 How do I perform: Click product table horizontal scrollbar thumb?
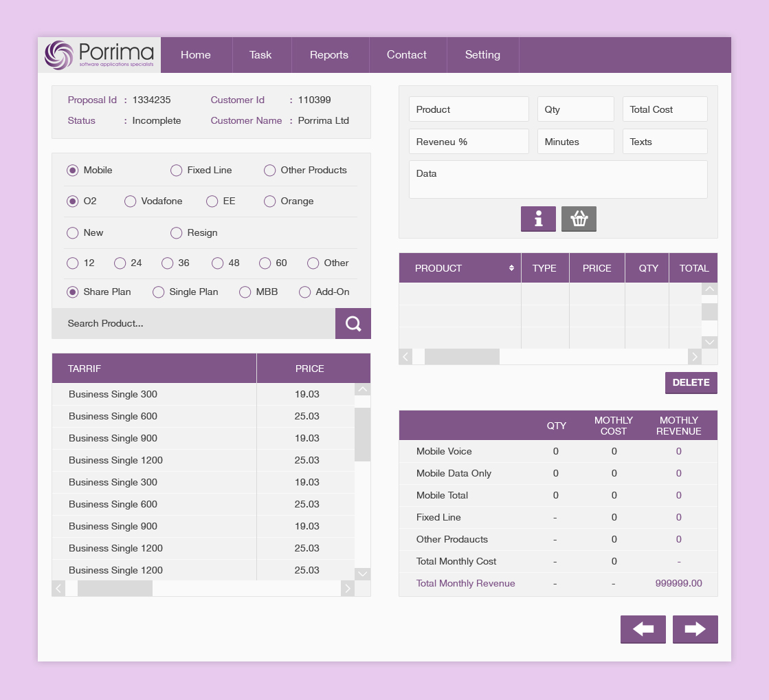[x=462, y=356]
